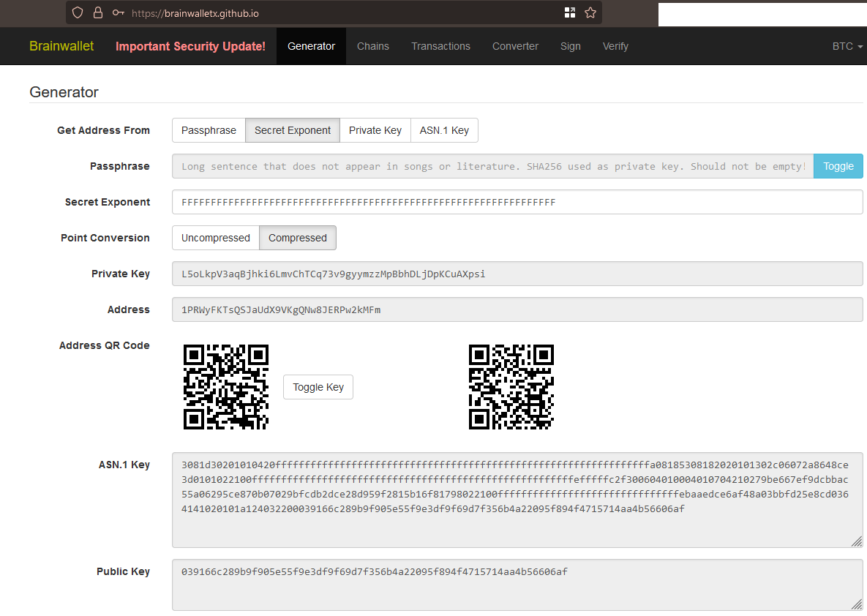Click the browser address bar URL
Screen dimensions: 867x616
coord(195,13)
